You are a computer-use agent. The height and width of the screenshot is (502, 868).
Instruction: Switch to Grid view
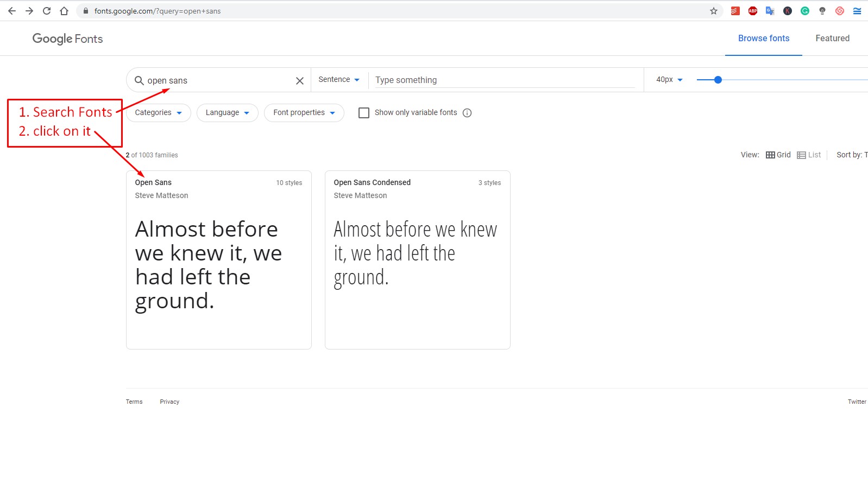click(778, 155)
